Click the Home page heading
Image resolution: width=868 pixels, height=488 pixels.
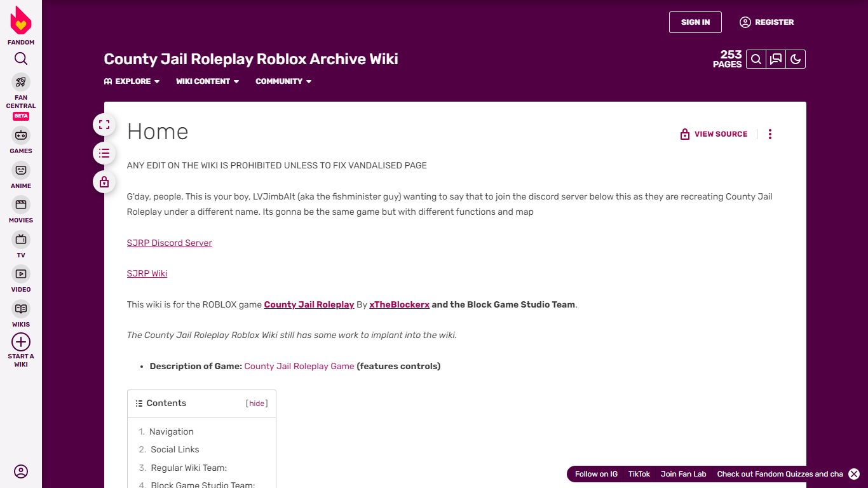pos(158,132)
